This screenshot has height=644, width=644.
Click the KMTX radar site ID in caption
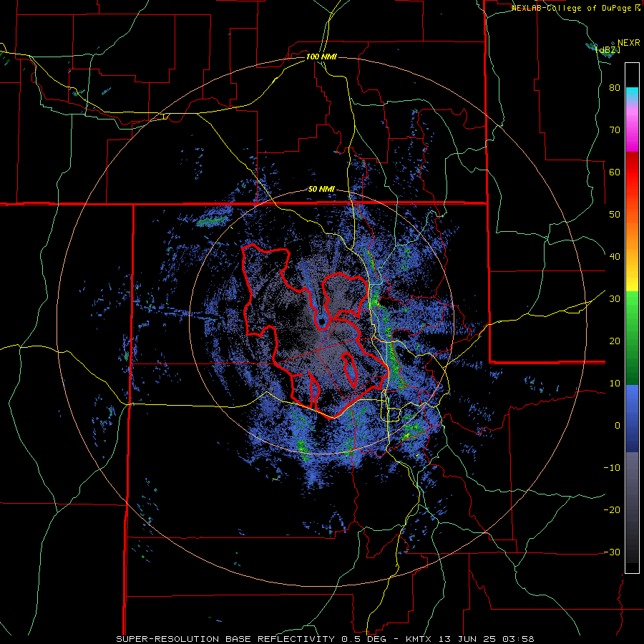click(x=420, y=639)
